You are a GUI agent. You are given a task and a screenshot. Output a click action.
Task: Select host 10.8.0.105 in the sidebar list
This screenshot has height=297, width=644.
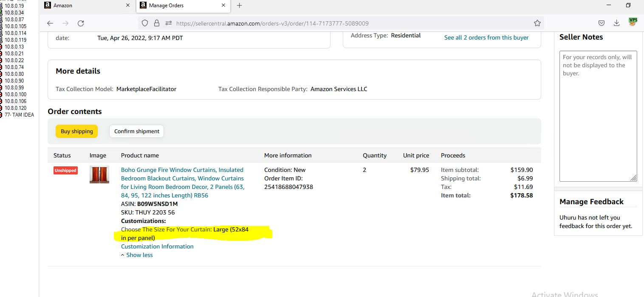pyautogui.click(x=15, y=26)
